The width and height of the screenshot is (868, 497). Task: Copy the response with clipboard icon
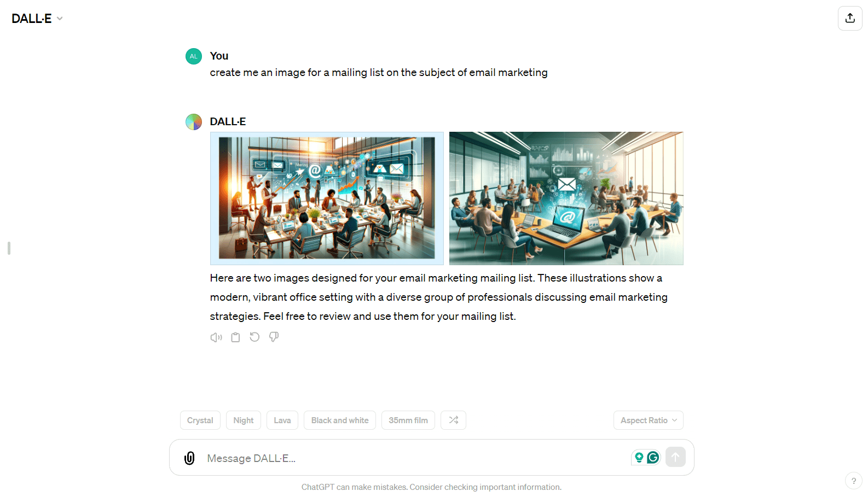pyautogui.click(x=235, y=337)
